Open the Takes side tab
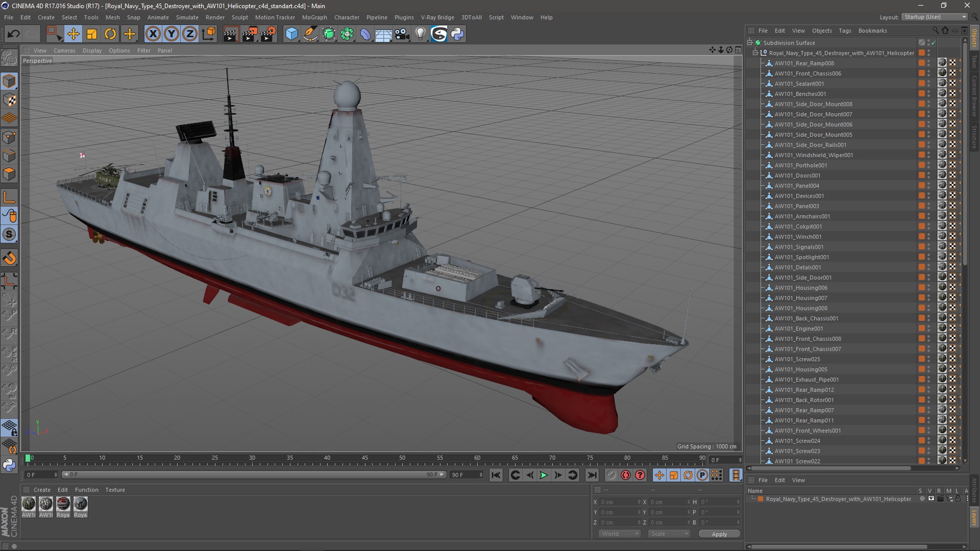Viewport: 980px width, 551px height. (974, 61)
